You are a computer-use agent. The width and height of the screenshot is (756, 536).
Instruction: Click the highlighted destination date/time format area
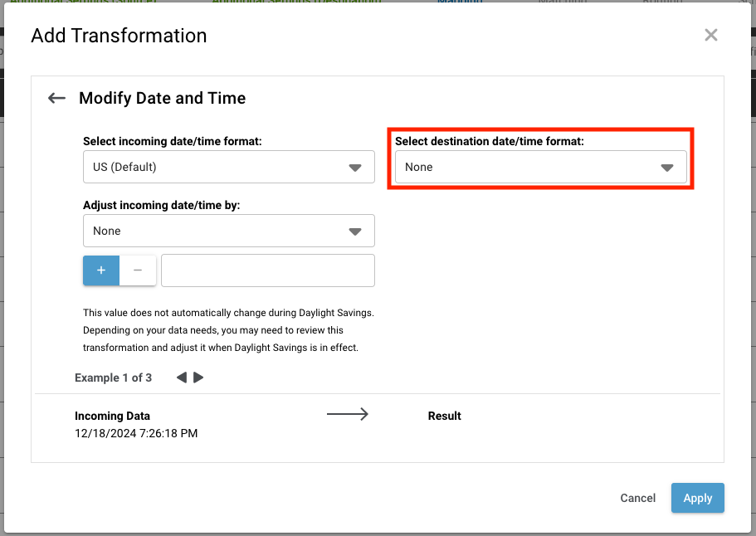540,158
